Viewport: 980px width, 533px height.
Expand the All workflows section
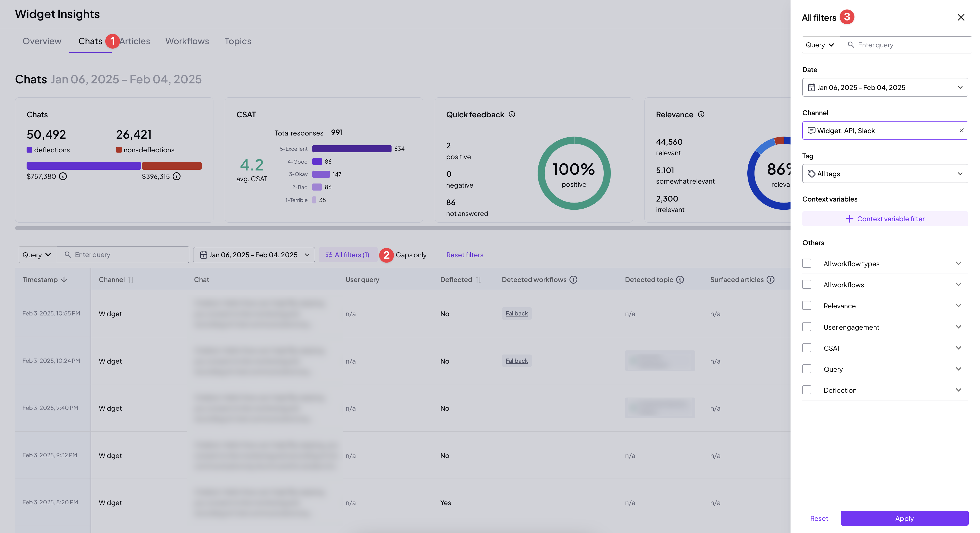(958, 284)
